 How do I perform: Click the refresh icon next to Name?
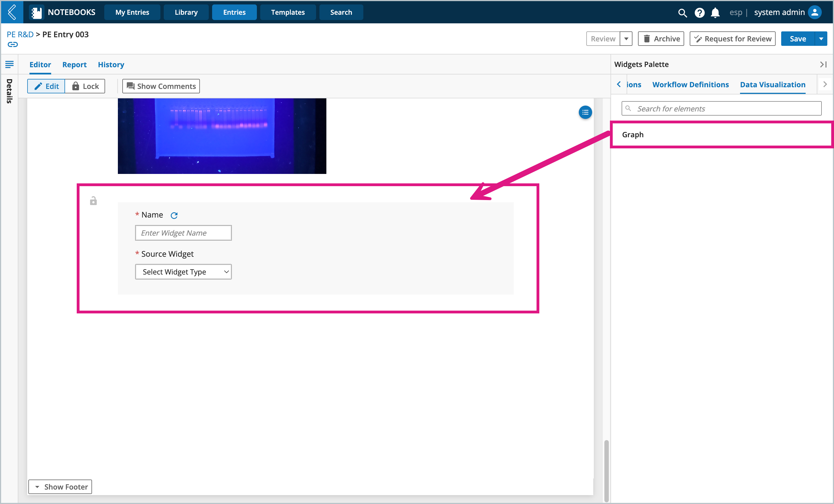tap(174, 215)
